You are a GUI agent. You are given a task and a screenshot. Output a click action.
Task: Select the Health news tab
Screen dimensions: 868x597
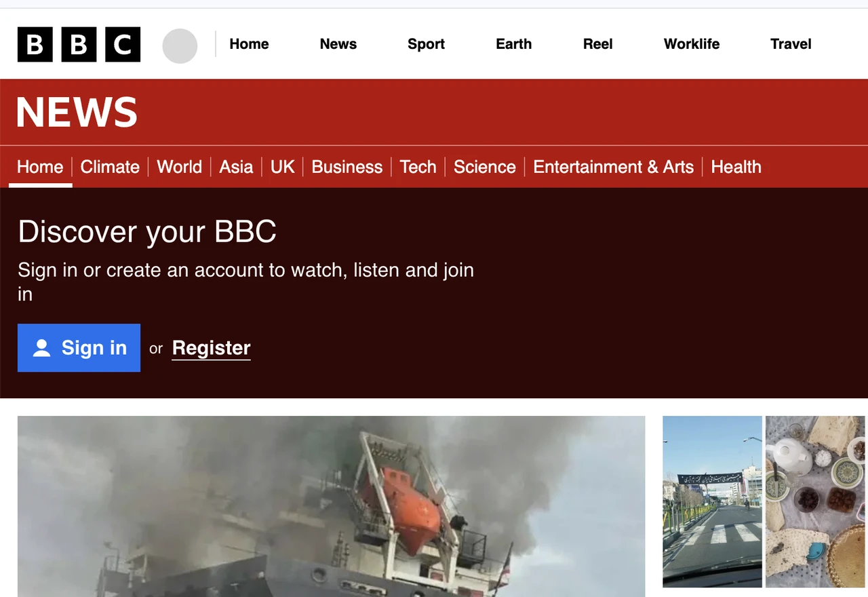pos(736,167)
